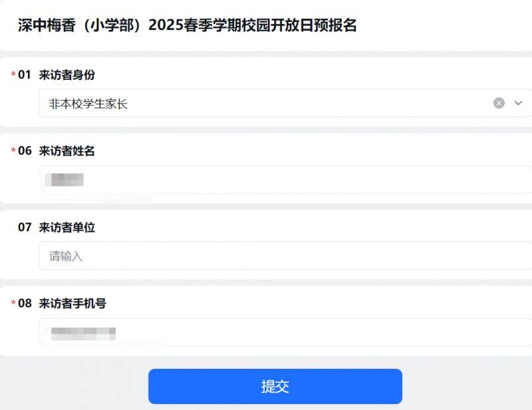532x410 pixels.
Task: Focus the 来访者手机号 input field
Action: (x=285, y=332)
